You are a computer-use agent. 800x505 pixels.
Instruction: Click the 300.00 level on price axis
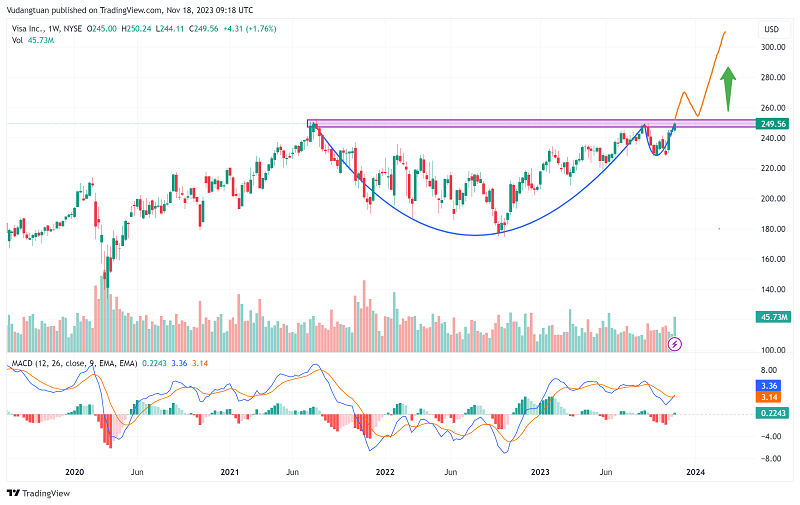[771, 47]
